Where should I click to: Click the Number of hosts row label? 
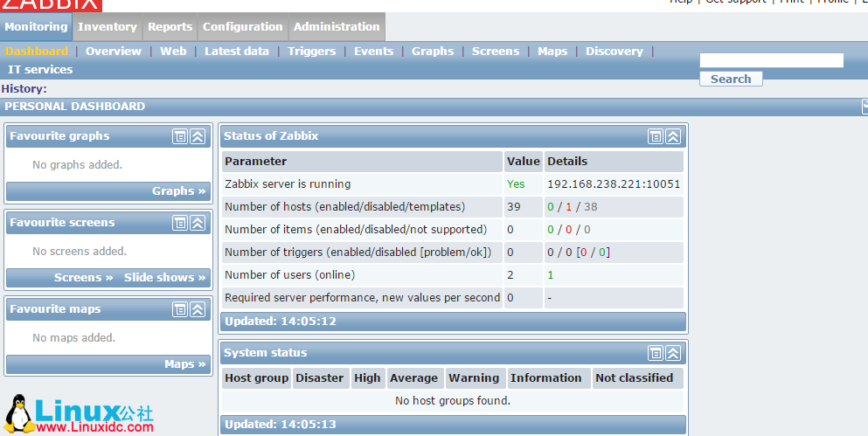(345, 207)
